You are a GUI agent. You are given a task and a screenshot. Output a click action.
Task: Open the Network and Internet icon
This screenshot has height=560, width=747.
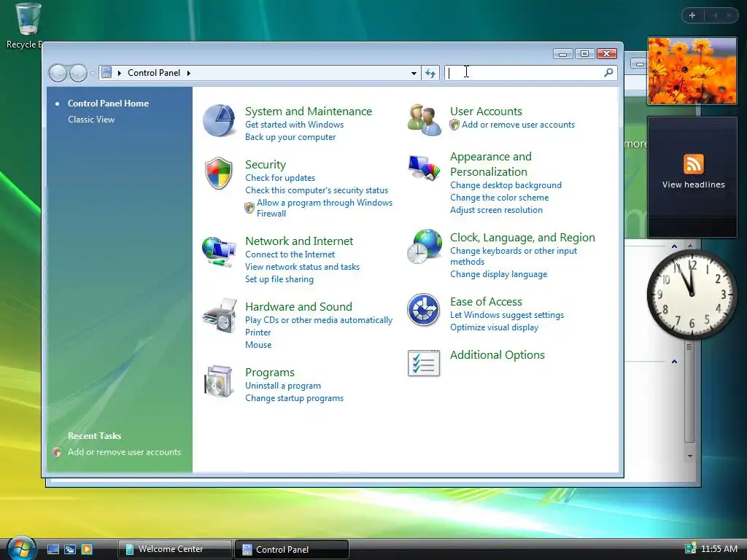[219, 252]
